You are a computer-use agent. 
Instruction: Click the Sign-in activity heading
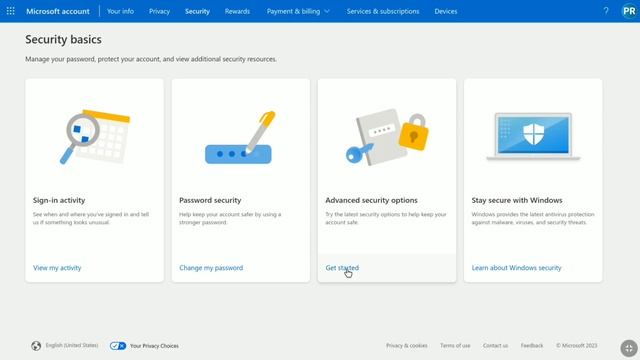[59, 200]
